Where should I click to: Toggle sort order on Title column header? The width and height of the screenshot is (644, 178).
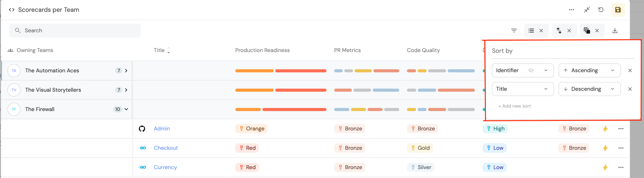click(x=169, y=50)
